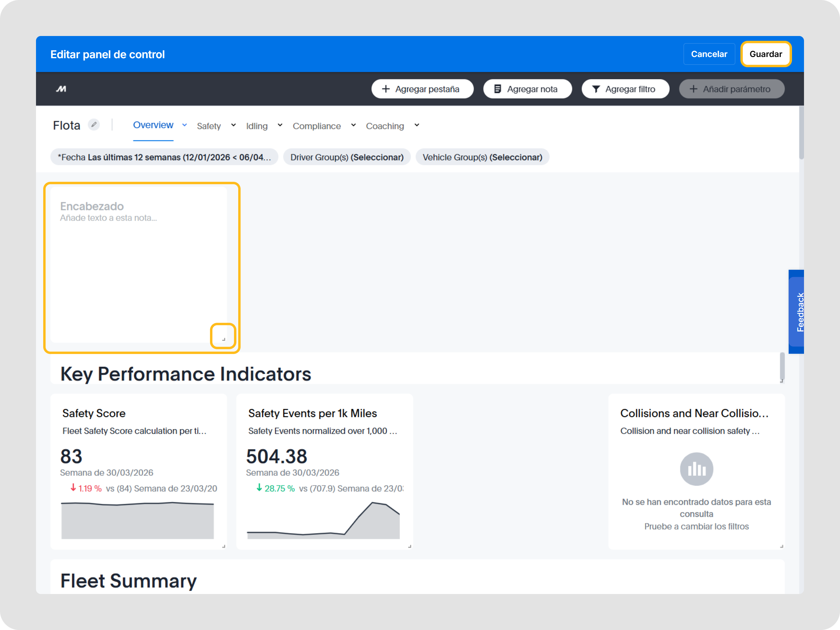Expand the Overview tab chevron
The height and width of the screenshot is (630, 840).
(x=184, y=125)
